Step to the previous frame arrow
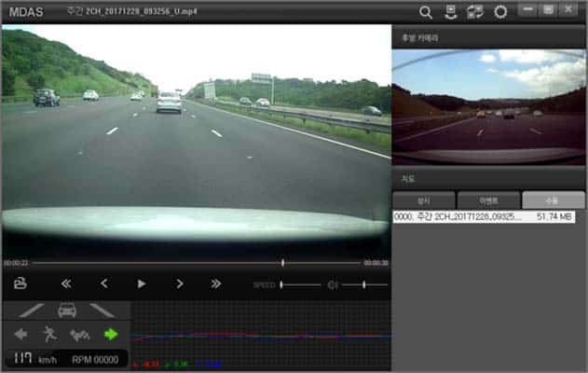 (x=104, y=283)
